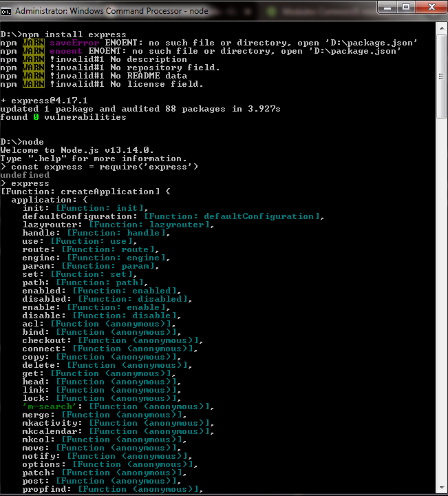Screen dimensions: 448x496
Task: Click 'No README data' warning line
Action: (x=94, y=76)
